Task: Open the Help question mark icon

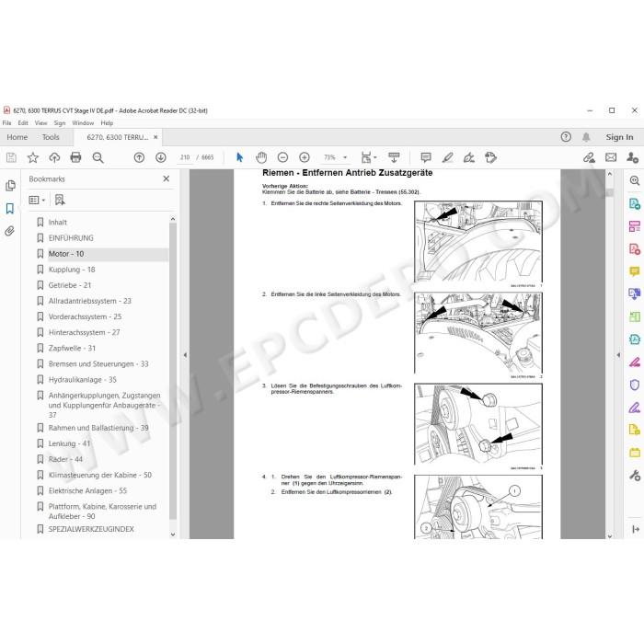Action: pos(566,137)
